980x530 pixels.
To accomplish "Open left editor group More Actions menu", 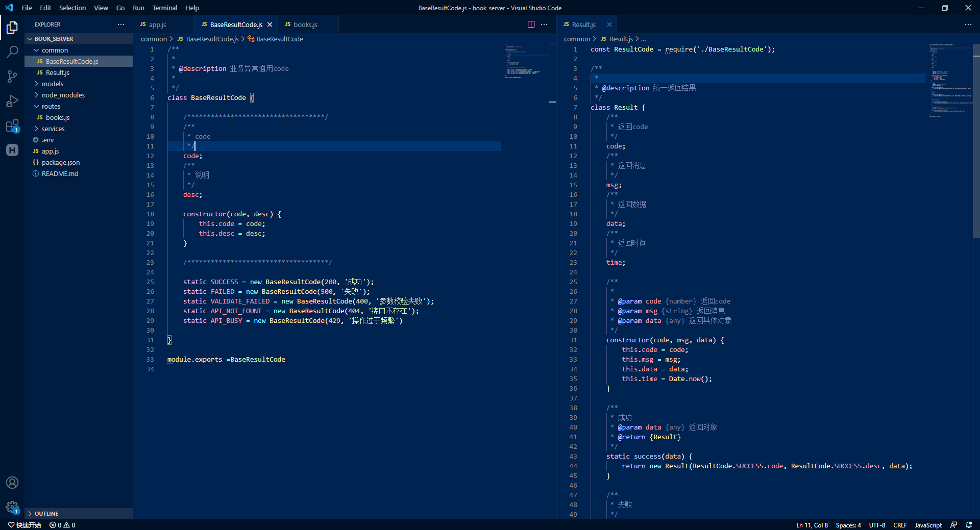I will click(544, 24).
